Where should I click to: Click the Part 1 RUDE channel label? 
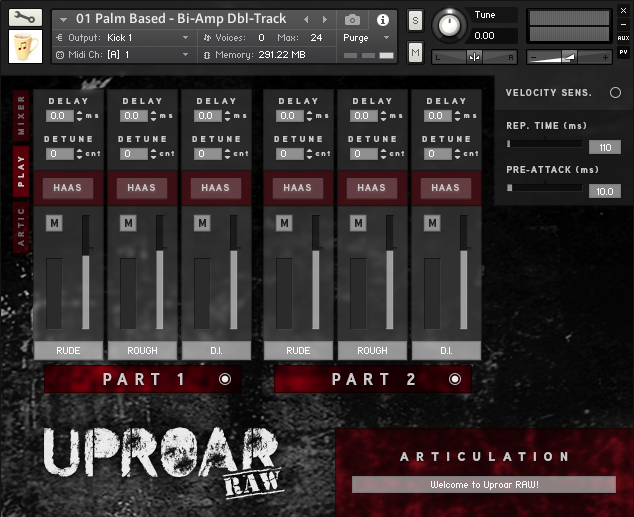pos(68,350)
